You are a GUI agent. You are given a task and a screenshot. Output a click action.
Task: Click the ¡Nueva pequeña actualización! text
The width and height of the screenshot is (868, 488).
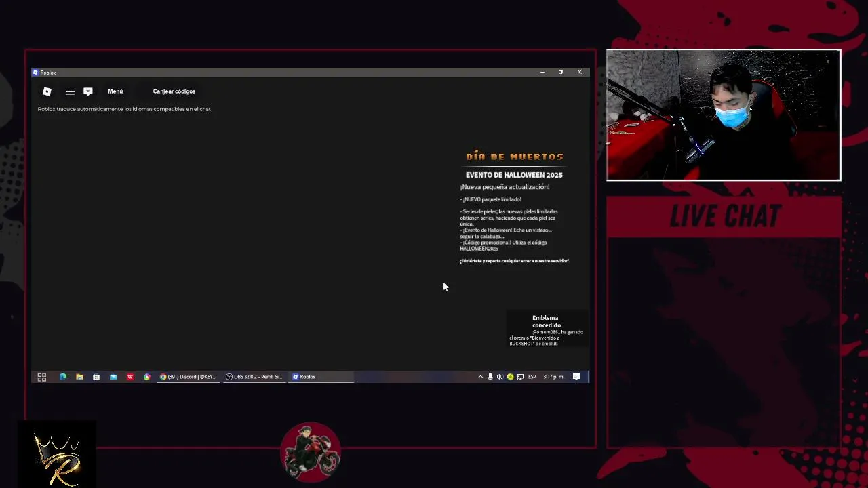coord(505,187)
